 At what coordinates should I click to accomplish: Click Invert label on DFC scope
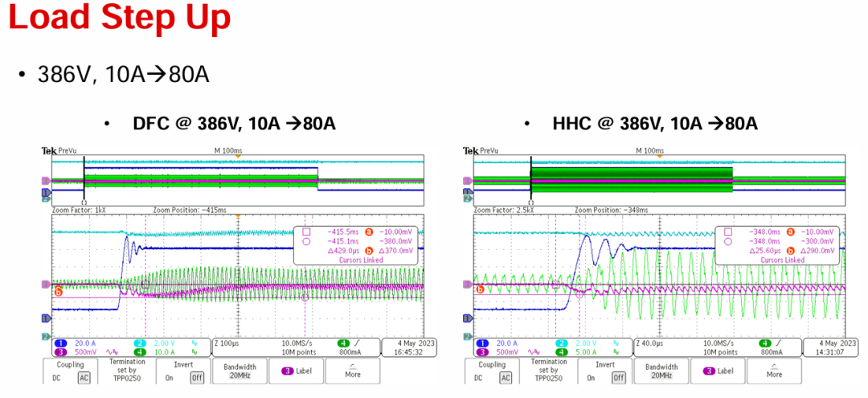coord(183,365)
